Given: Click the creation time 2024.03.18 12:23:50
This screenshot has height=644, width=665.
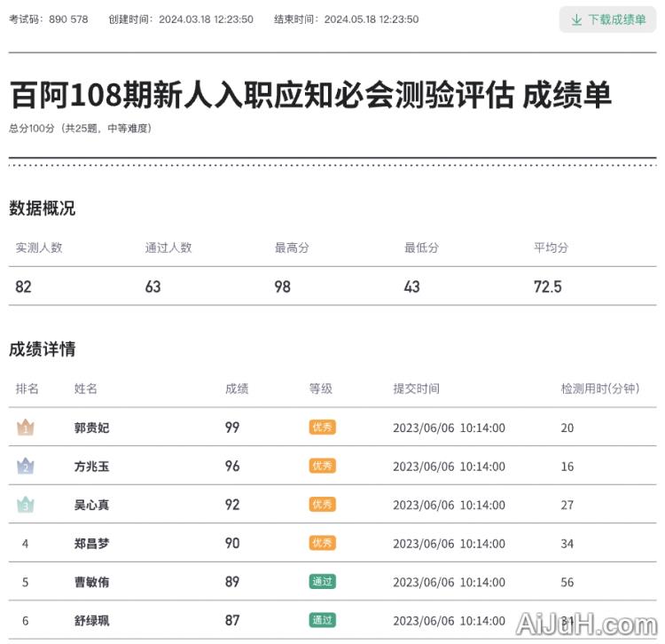Looking at the screenshot, I should [206, 20].
